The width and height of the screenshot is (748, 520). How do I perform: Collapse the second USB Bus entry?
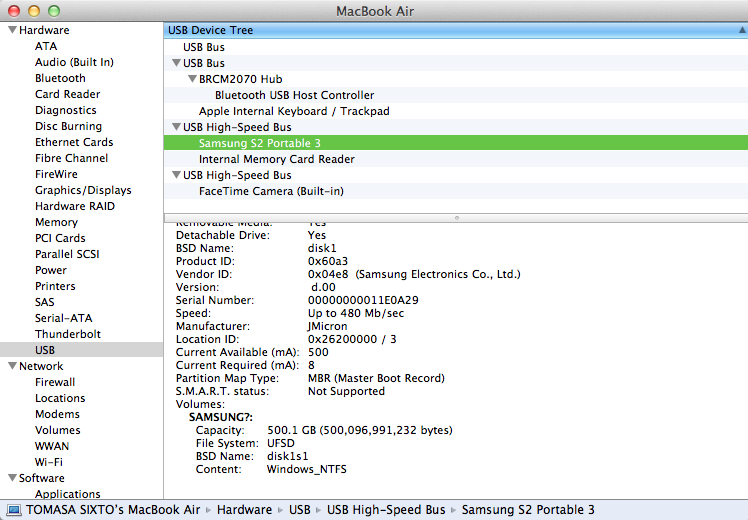point(176,62)
